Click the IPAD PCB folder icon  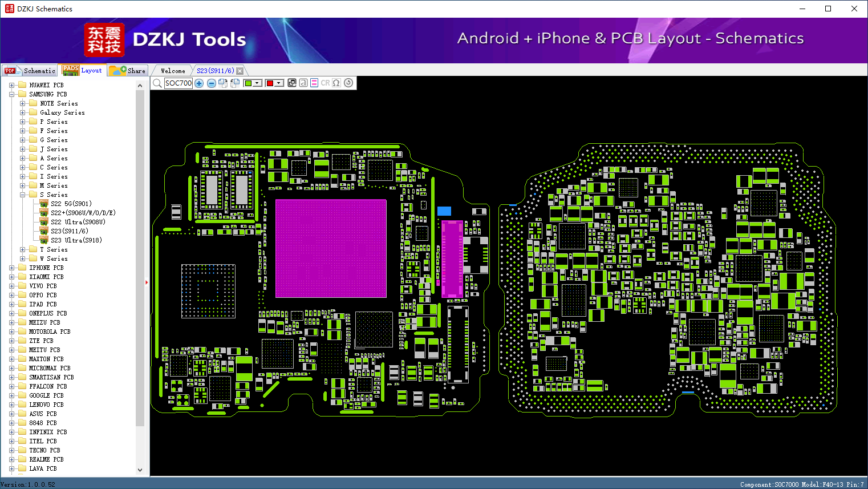(x=22, y=304)
